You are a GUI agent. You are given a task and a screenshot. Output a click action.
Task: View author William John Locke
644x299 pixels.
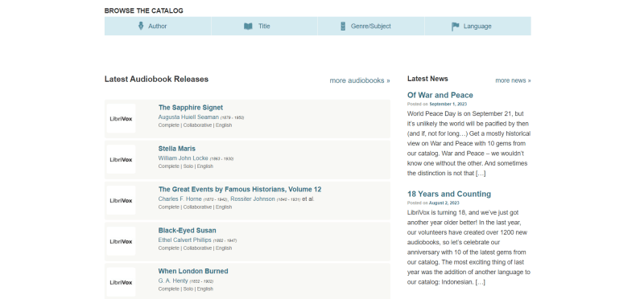[184, 158]
